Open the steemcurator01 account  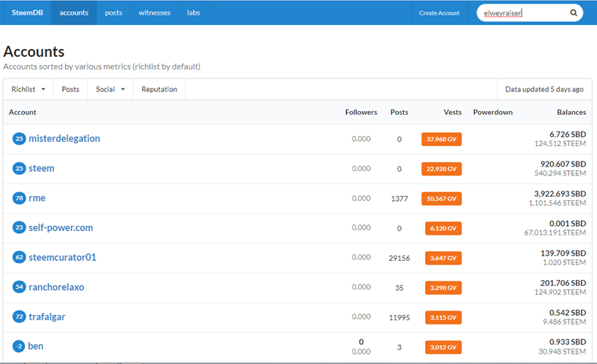[62, 257]
